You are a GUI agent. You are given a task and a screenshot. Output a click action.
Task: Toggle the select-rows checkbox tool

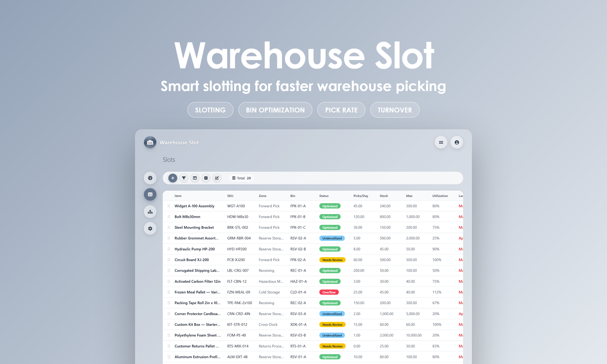pos(206,178)
